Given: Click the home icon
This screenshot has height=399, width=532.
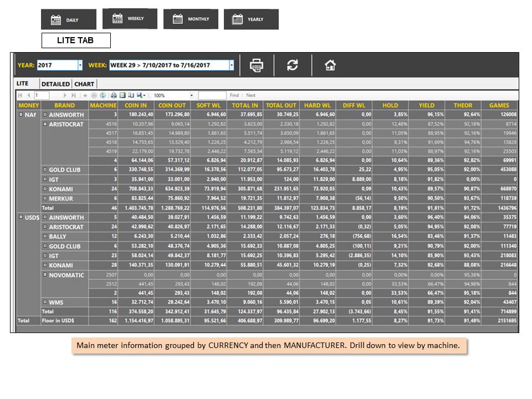Looking at the screenshot, I should (x=330, y=65).
